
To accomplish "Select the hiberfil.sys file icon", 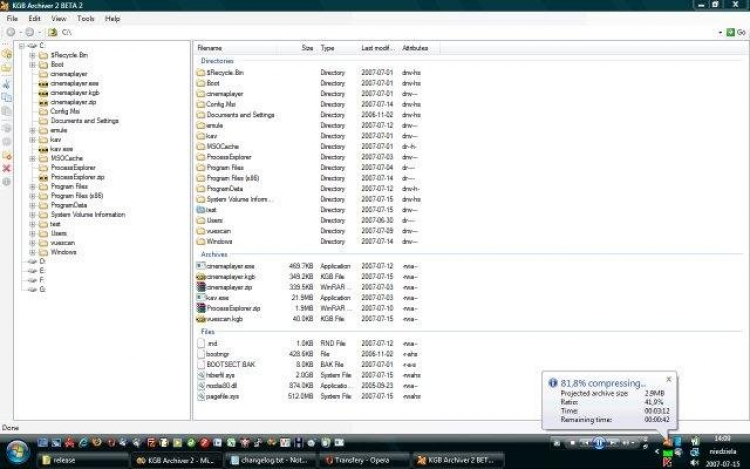I will tap(201, 375).
